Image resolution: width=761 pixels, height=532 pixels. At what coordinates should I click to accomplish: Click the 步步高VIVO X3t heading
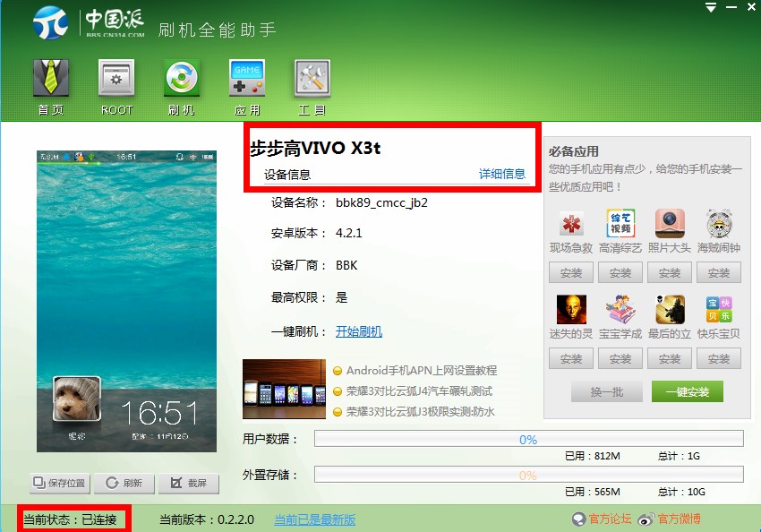pyautogui.click(x=315, y=148)
